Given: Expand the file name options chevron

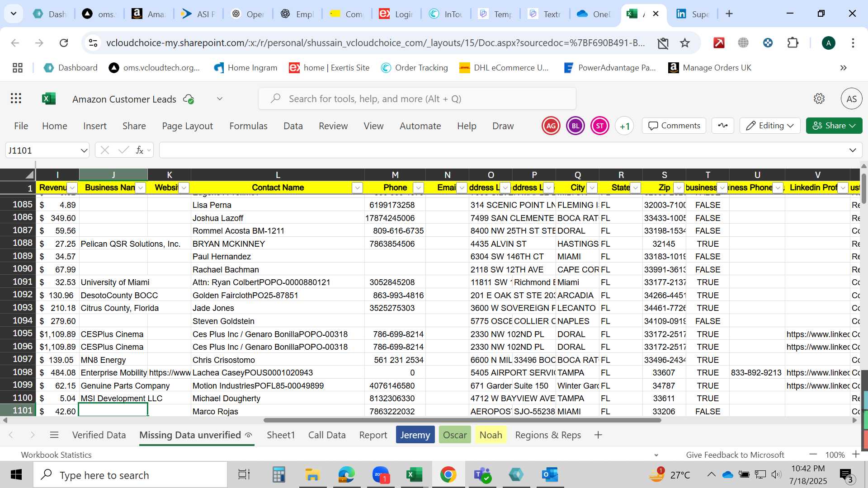Looking at the screenshot, I should (x=220, y=99).
